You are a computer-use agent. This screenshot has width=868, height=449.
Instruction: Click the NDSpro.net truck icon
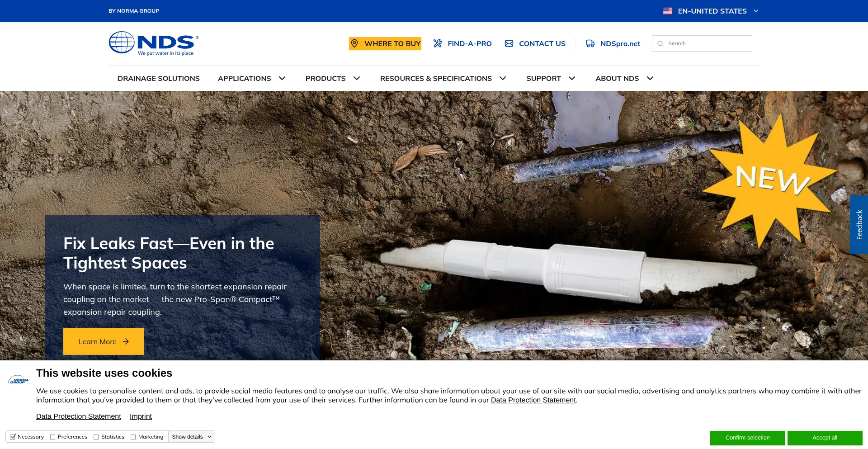click(590, 43)
